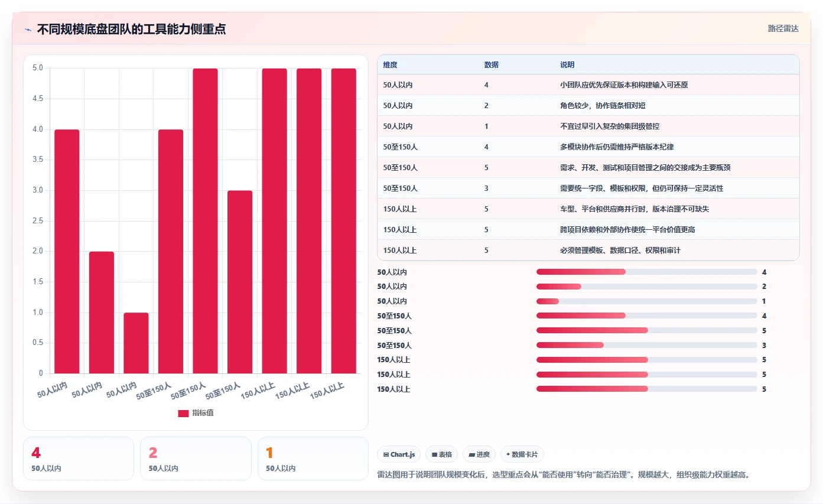Image resolution: width=823 pixels, height=504 pixels.
Task: Click the 指标值 legend text
Action: pos(203,413)
